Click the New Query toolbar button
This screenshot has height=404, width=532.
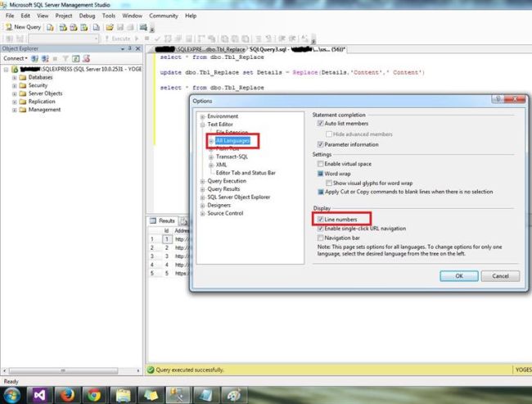tap(23, 27)
